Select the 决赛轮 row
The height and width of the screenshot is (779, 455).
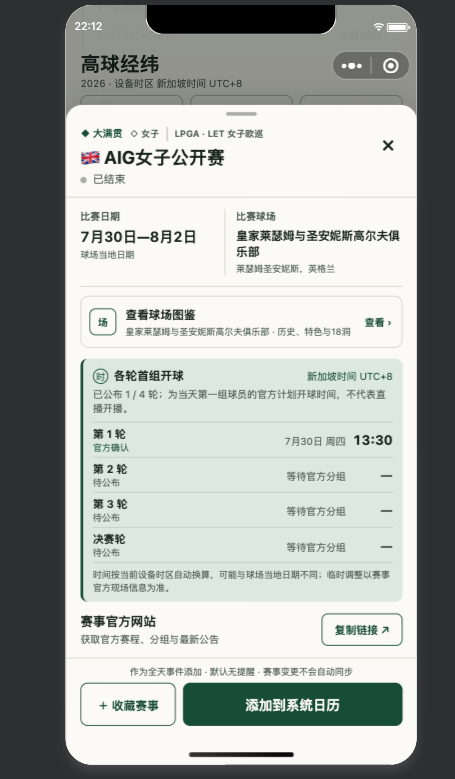coord(242,545)
